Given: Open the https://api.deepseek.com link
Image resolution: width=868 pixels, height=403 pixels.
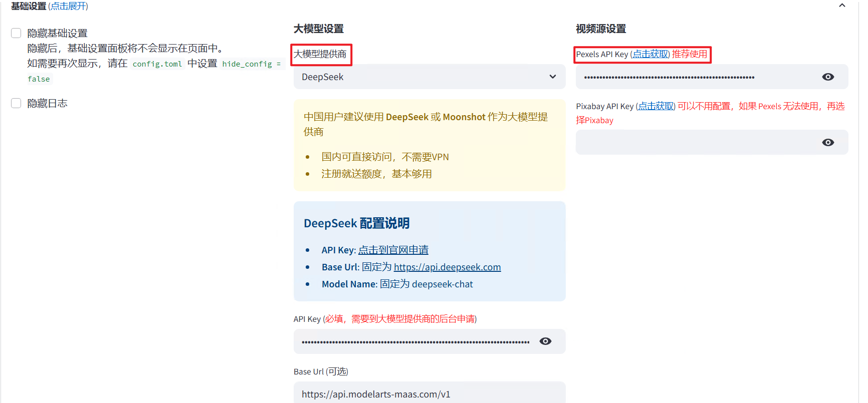Looking at the screenshot, I should coord(448,267).
